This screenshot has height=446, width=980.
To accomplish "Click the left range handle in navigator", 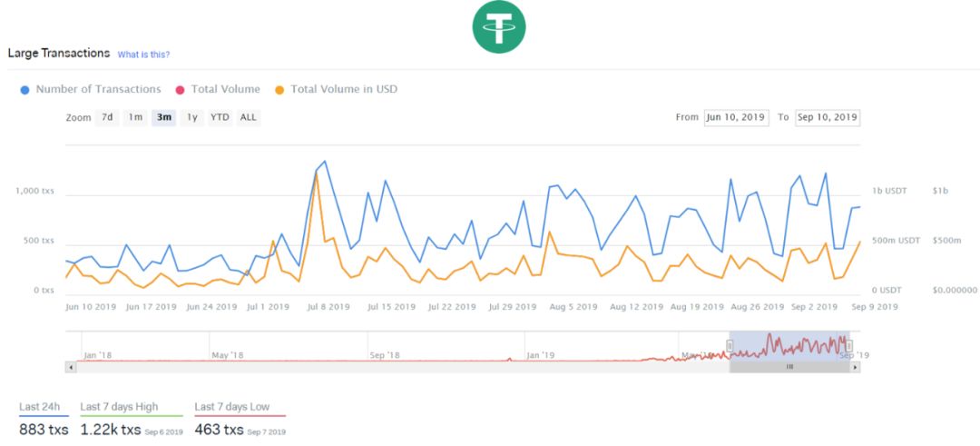I will click(730, 346).
